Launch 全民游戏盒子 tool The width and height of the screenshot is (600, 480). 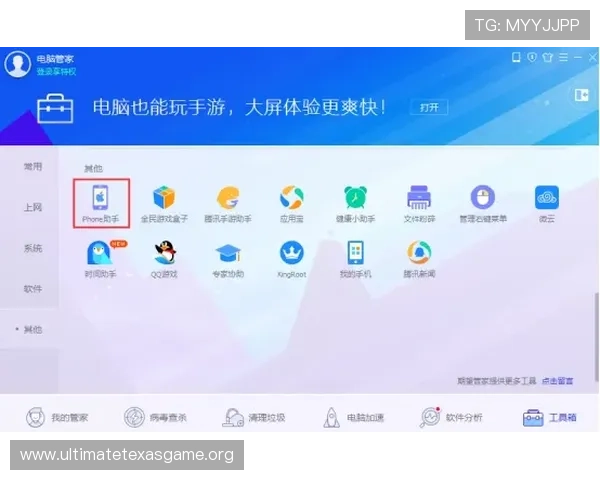[164, 204]
